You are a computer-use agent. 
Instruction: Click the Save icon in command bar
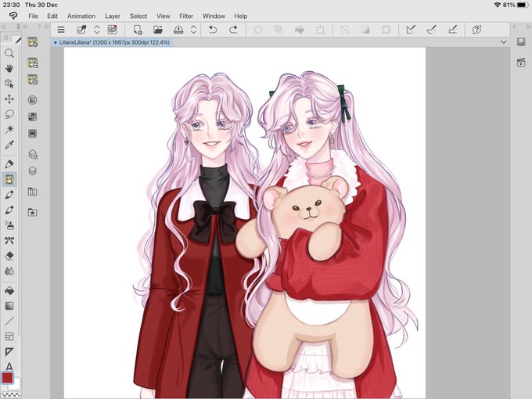pos(178,30)
